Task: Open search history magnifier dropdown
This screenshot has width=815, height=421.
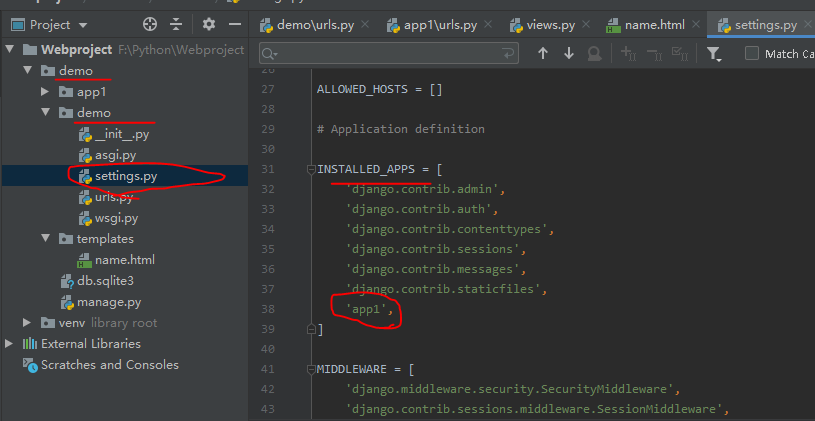Action: click(269, 54)
